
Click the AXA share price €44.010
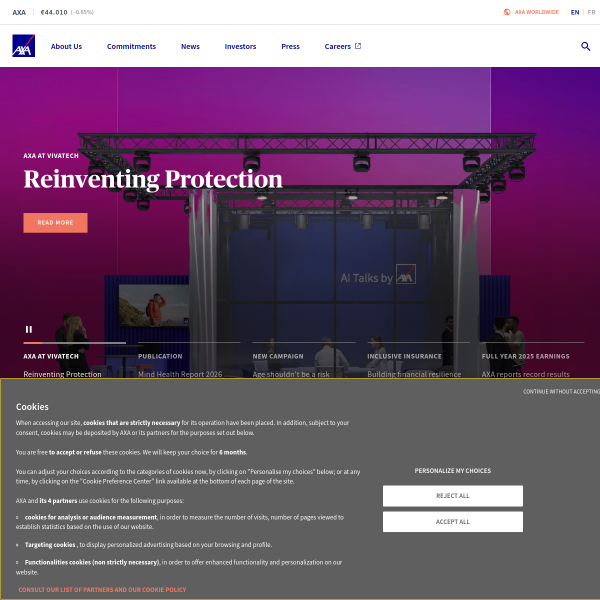coord(54,12)
